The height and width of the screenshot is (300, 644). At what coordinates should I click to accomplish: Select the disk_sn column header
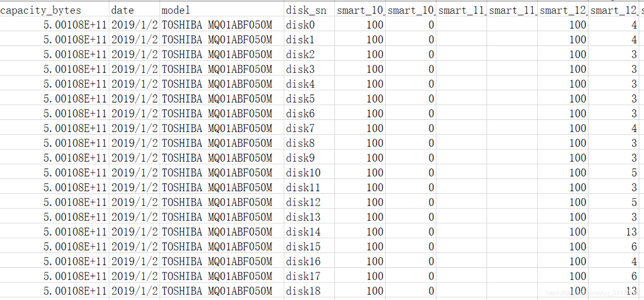coord(309,10)
